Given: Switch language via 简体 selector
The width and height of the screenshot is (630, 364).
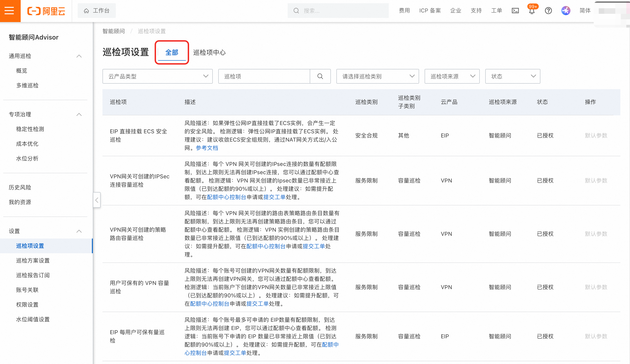Looking at the screenshot, I should coord(585,11).
